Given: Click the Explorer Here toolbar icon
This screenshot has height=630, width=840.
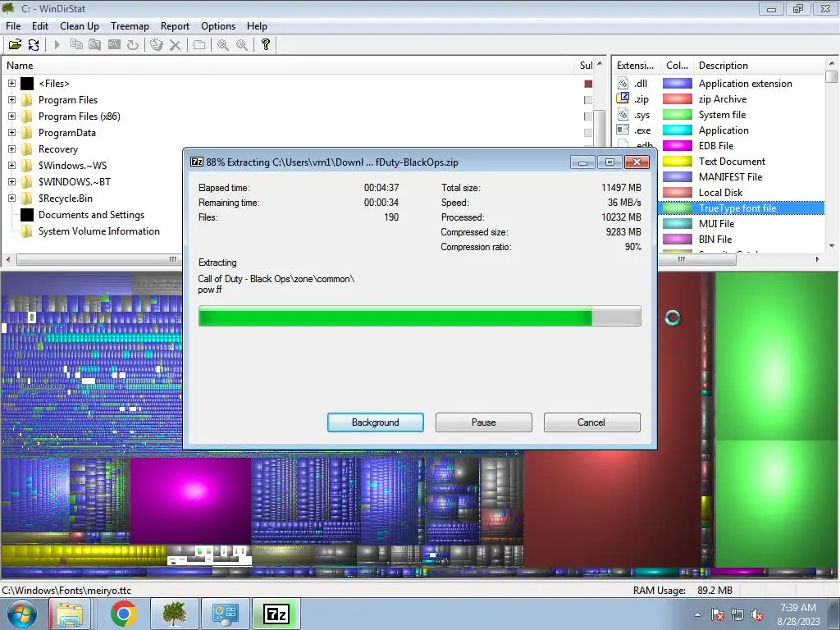Looking at the screenshot, I should pos(95,44).
